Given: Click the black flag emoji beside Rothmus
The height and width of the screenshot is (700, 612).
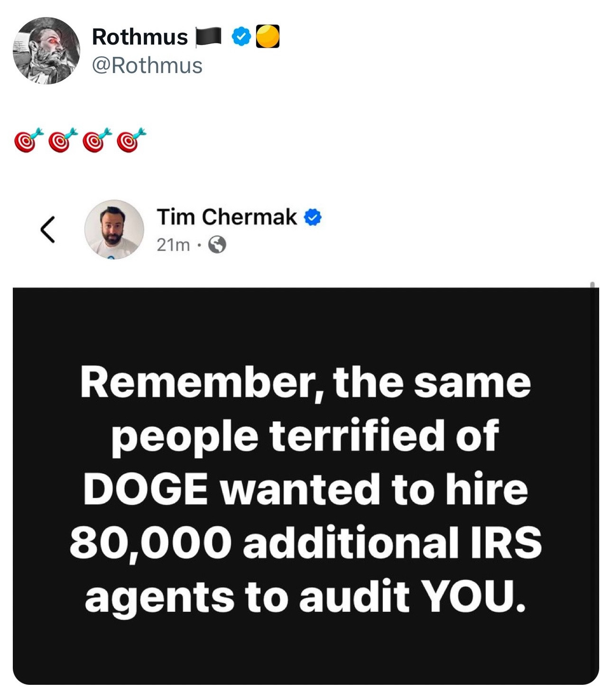Looking at the screenshot, I should pos(209,37).
